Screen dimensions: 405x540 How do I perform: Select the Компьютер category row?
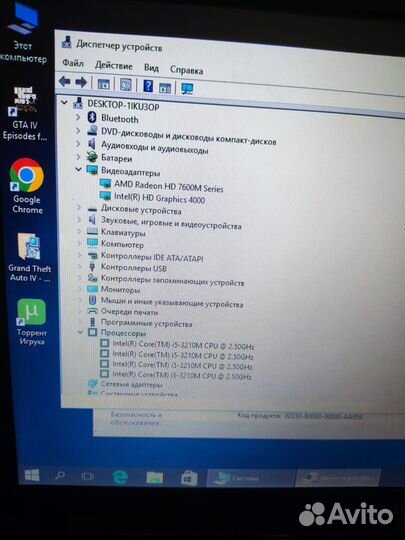tap(122, 244)
